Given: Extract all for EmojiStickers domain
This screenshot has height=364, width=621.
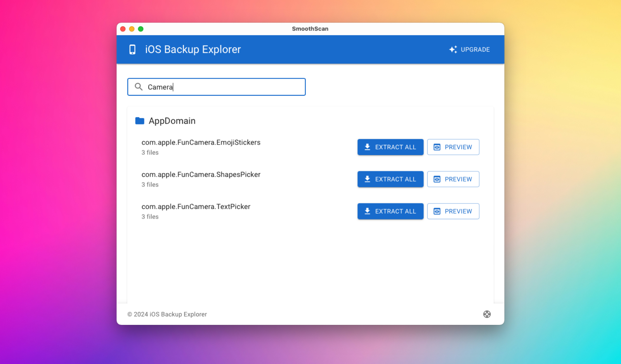Looking at the screenshot, I should [x=390, y=147].
